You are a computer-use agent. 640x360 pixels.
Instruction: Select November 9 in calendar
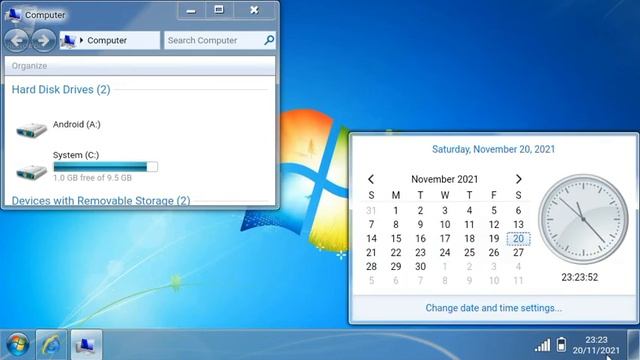click(x=420, y=224)
